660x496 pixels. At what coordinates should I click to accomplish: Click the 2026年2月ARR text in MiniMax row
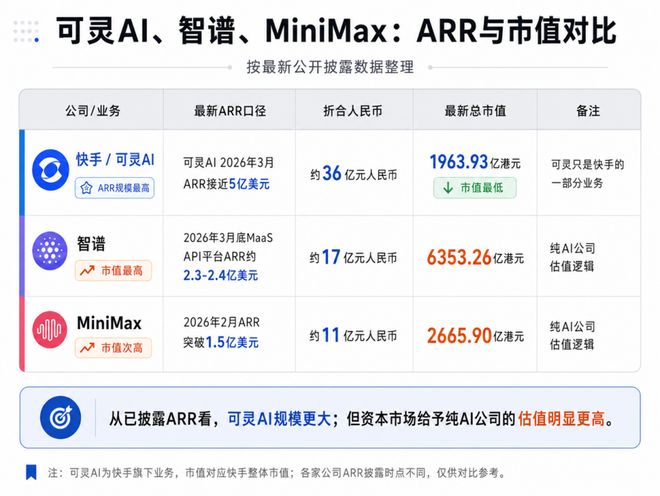click(x=221, y=323)
